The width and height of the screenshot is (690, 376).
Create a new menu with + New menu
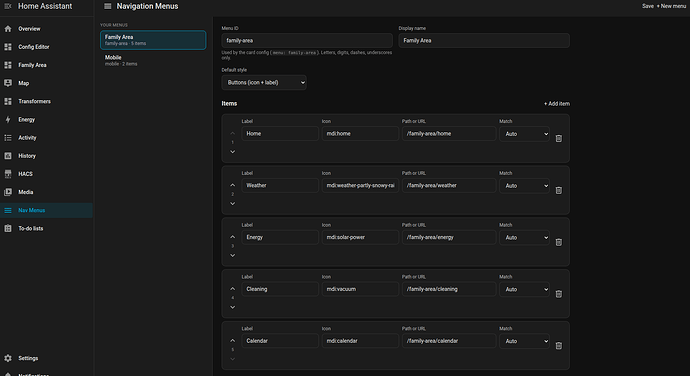click(x=671, y=6)
